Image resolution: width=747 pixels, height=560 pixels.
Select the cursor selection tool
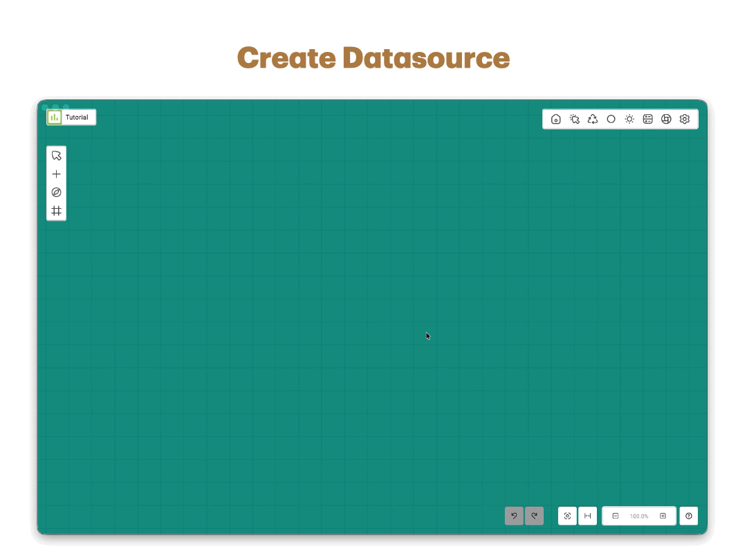tap(56, 155)
